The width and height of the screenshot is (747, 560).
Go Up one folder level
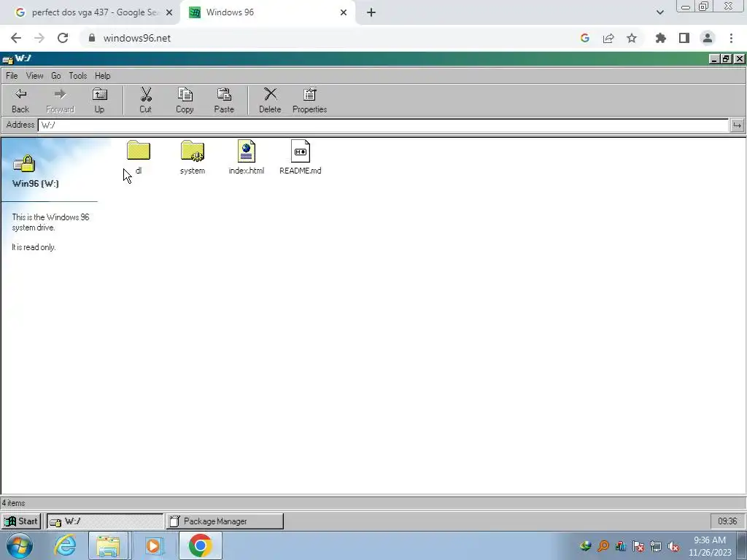[99, 101]
